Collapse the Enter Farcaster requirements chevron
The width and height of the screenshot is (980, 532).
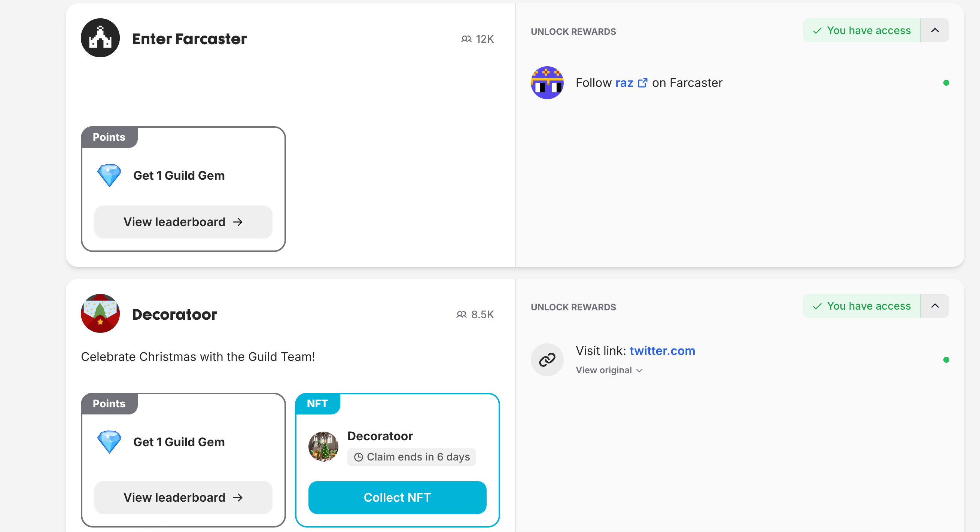tap(935, 30)
